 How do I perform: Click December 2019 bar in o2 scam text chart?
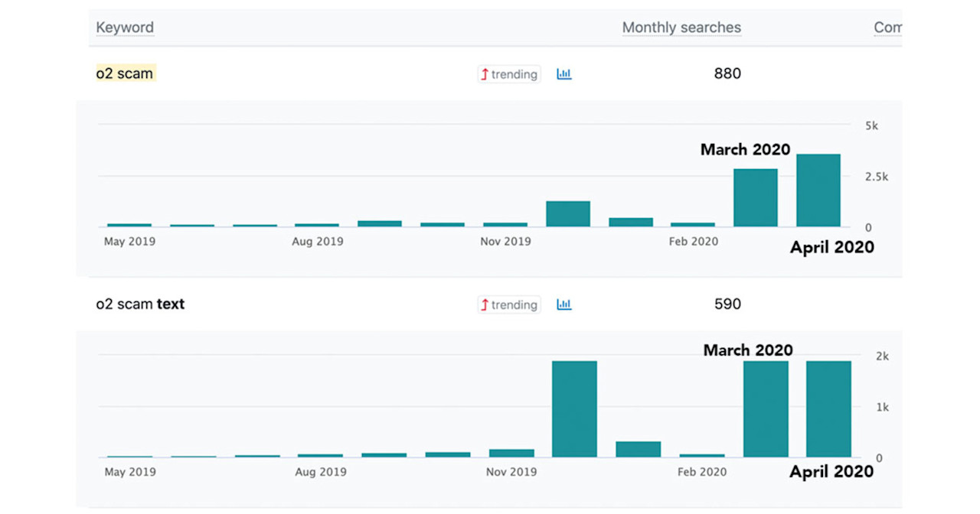574,409
